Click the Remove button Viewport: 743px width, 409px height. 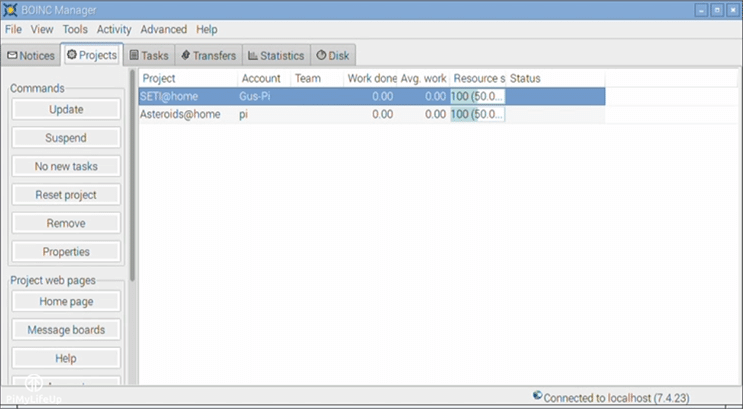(x=66, y=223)
